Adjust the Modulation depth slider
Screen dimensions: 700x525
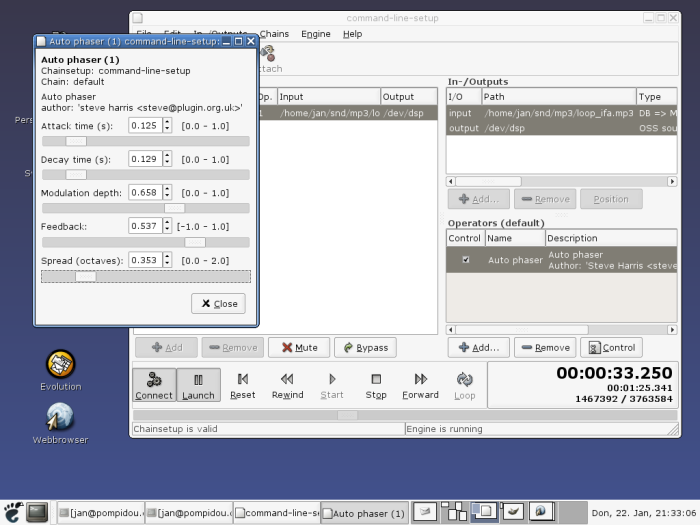click(174, 208)
